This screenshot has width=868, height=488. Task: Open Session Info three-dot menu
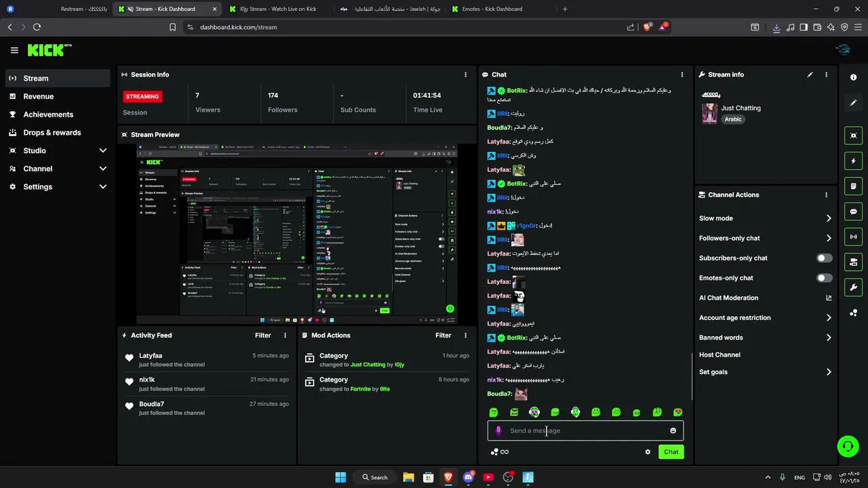point(465,75)
